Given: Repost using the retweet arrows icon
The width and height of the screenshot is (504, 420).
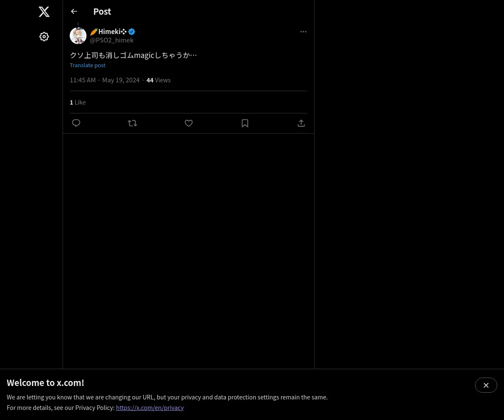Looking at the screenshot, I should click(132, 123).
